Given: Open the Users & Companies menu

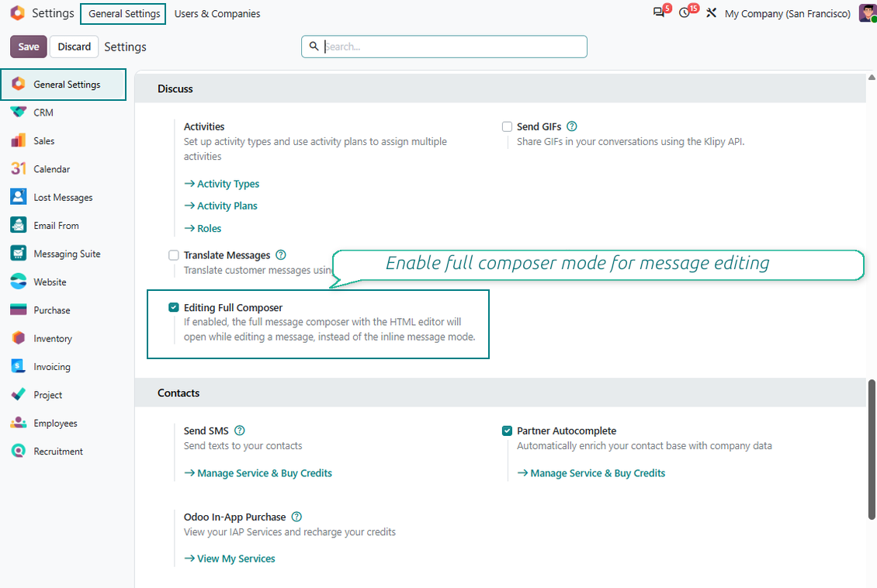Looking at the screenshot, I should coord(217,13).
